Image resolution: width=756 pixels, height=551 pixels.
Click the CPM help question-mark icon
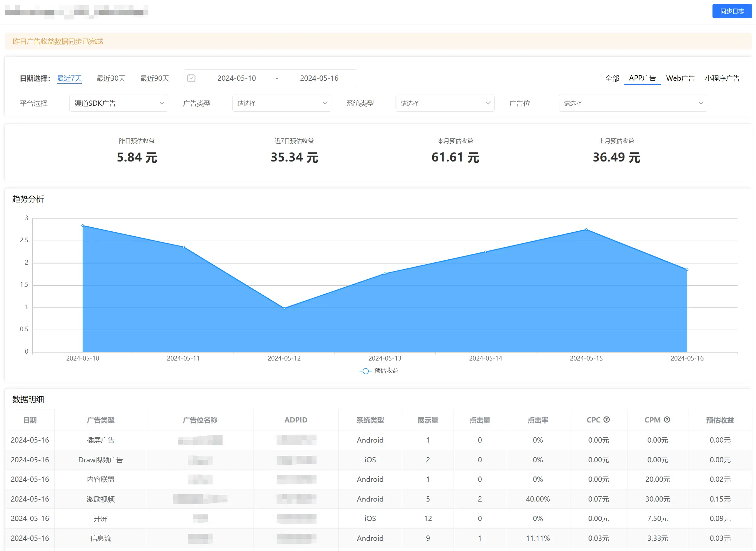(x=667, y=420)
